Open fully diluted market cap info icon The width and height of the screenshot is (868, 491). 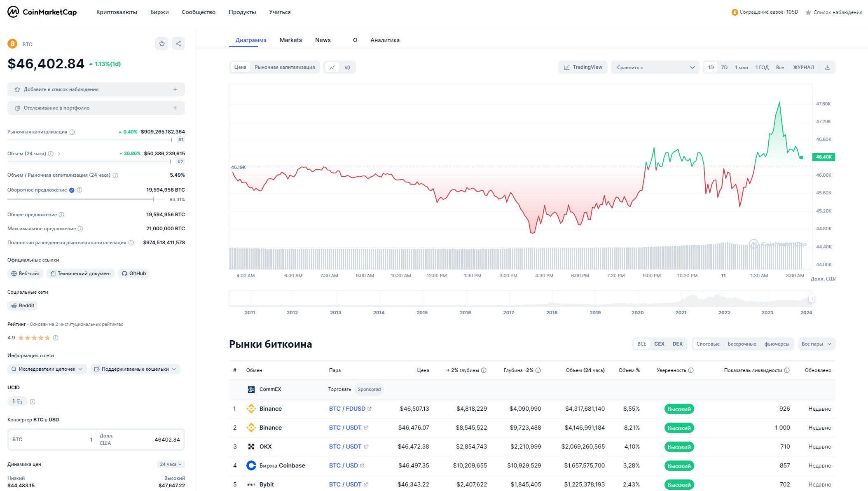pos(131,243)
